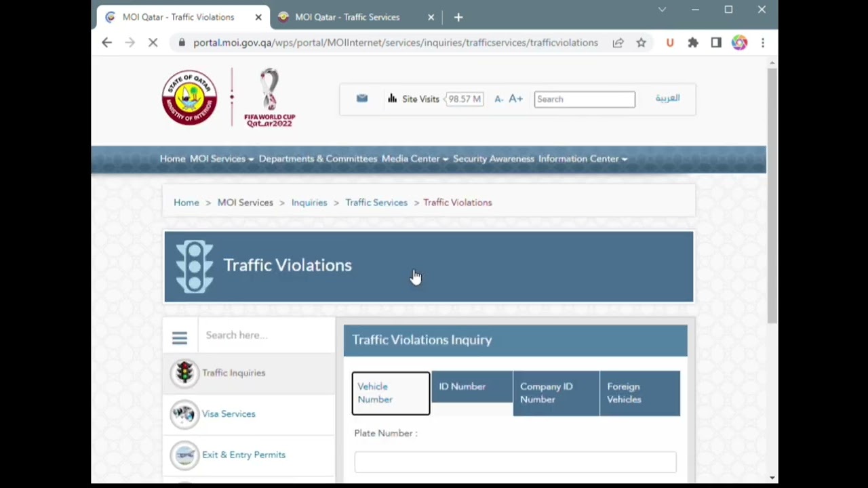Click the Visa Services sidebar icon
Image resolution: width=868 pixels, height=488 pixels.
coord(184,414)
